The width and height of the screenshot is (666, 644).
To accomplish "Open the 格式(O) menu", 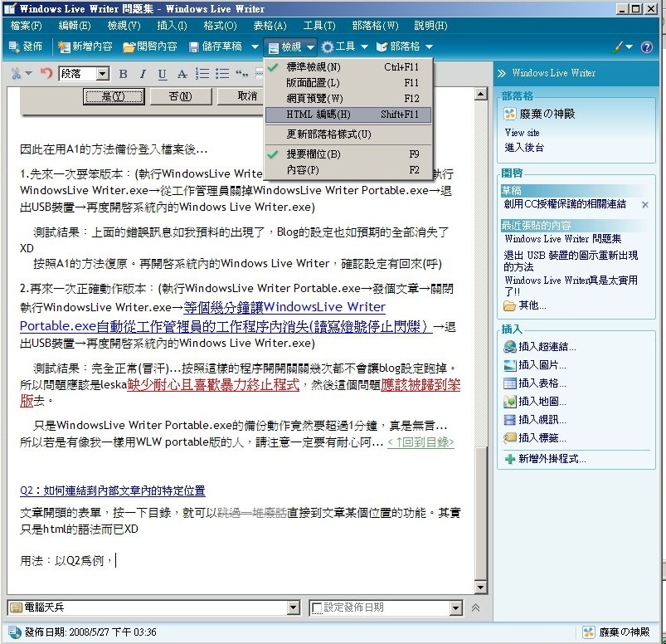I will click(220, 26).
